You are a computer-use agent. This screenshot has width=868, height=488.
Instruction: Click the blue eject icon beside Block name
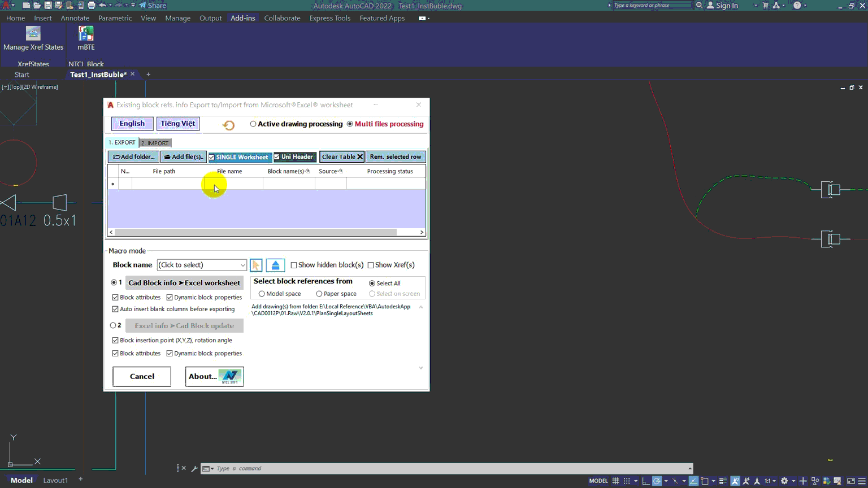(275, 265)
